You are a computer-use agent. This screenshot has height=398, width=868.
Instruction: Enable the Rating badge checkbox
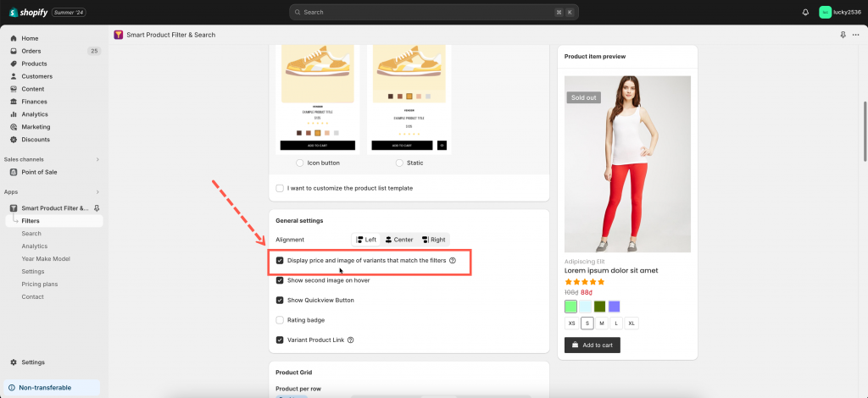pyautogui.click(x=280, y=320)
